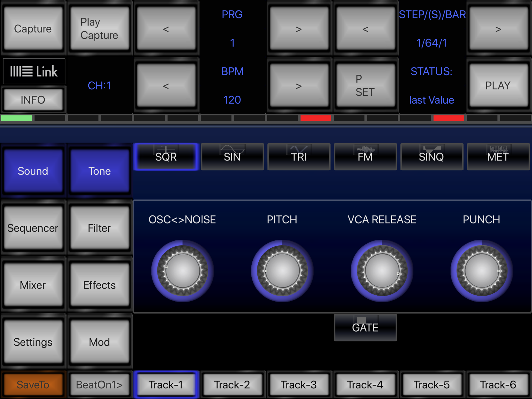Open the Sequencer page
The height and width of the screenshot is (399, 532).
33,228
